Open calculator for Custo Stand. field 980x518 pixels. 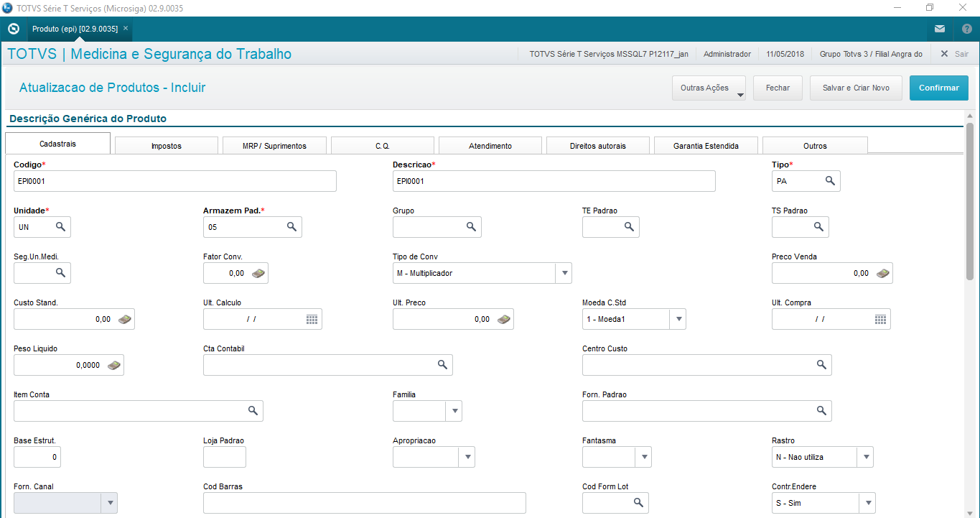[125, 319]
